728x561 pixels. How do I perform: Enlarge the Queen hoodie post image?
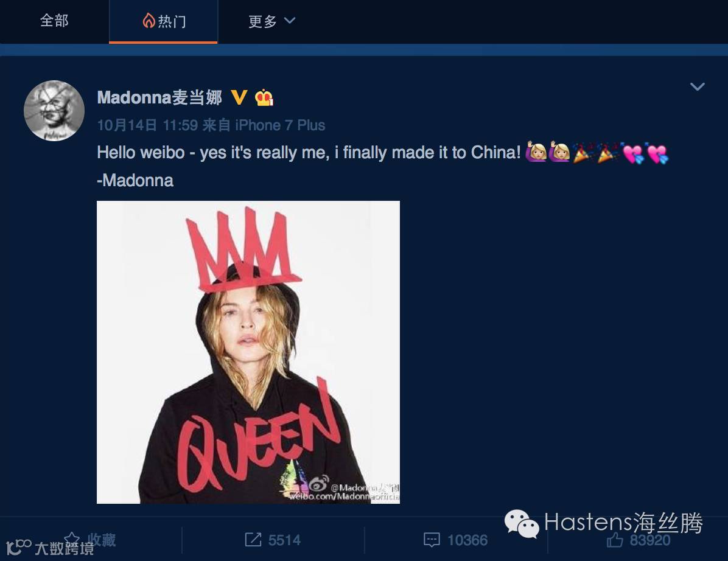(x=248, y=352)
